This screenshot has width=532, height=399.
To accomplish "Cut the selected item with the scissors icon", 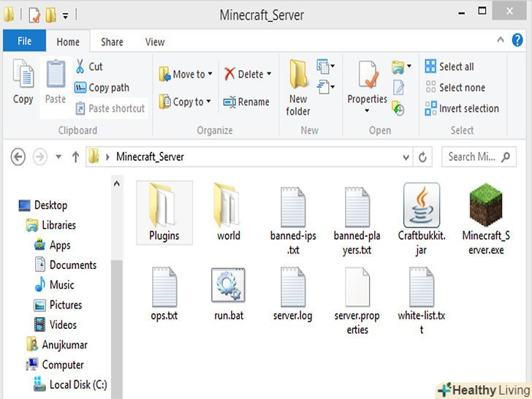I will coord(80,66).
